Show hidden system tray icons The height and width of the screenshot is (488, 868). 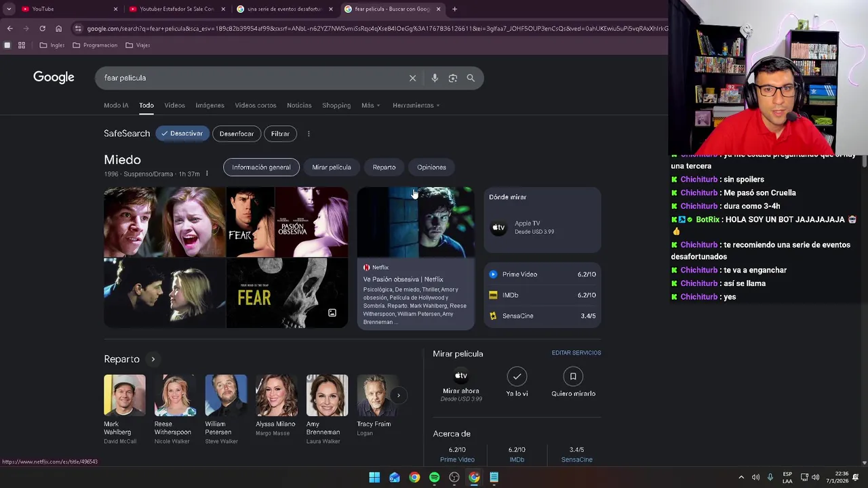coord(741,477)
